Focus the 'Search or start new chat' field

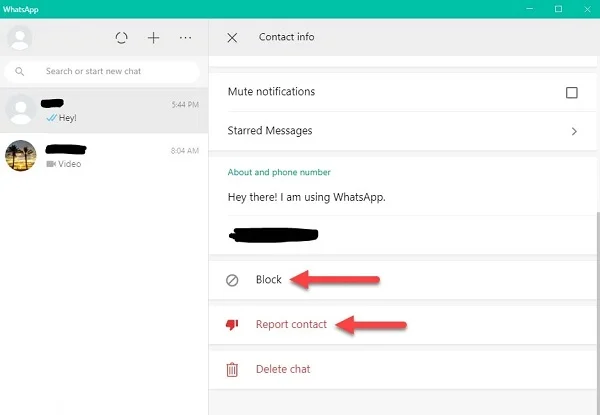102,72
